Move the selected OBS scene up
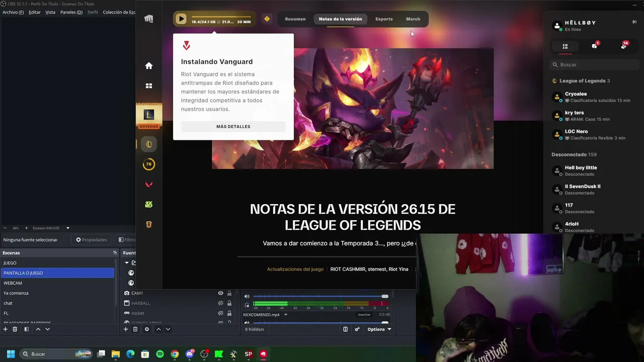 click(38, 329)
